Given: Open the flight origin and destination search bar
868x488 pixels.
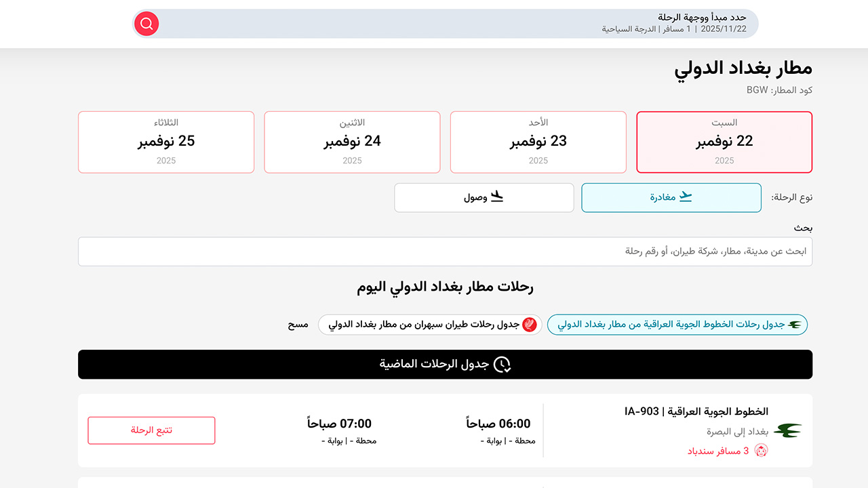Looking at the screenshot, I should click(x=446, y=24).
